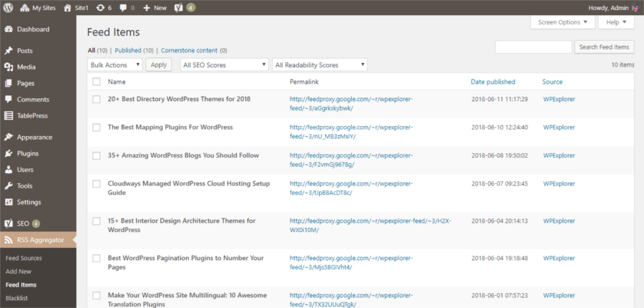Click the Apply button
644x308 pixels.
tap(159, 64)
